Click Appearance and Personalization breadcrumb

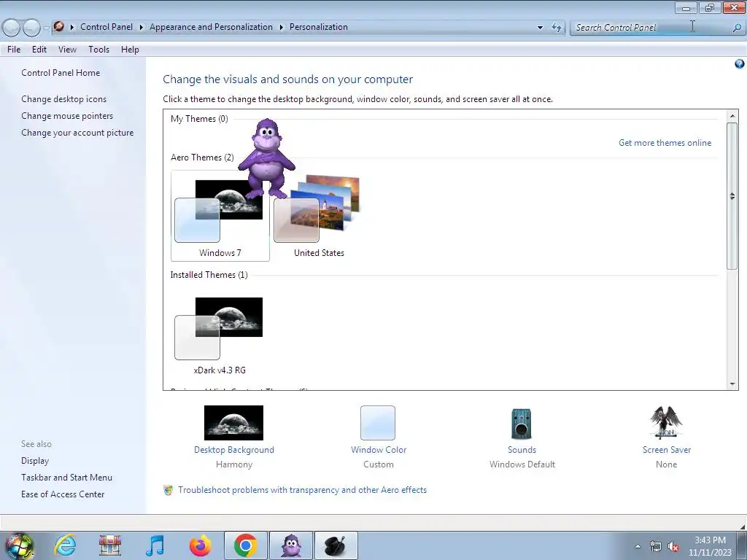211,27
